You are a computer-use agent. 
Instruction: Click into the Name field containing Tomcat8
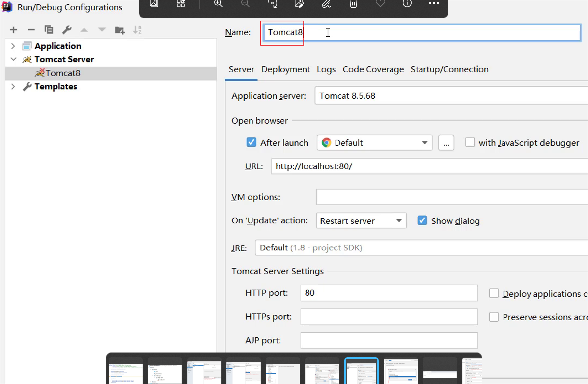[x=422, y=32]
